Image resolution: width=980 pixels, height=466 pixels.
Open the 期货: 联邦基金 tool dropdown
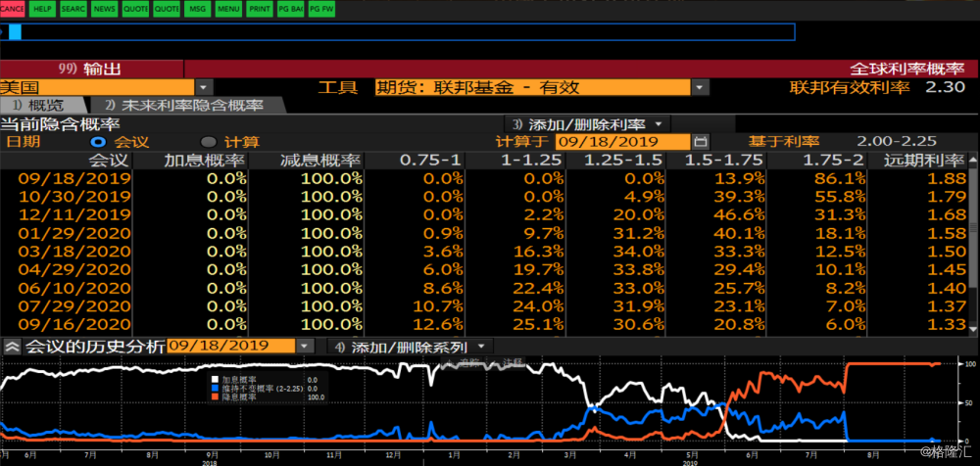pyautogui.click(x=700, y=87)
